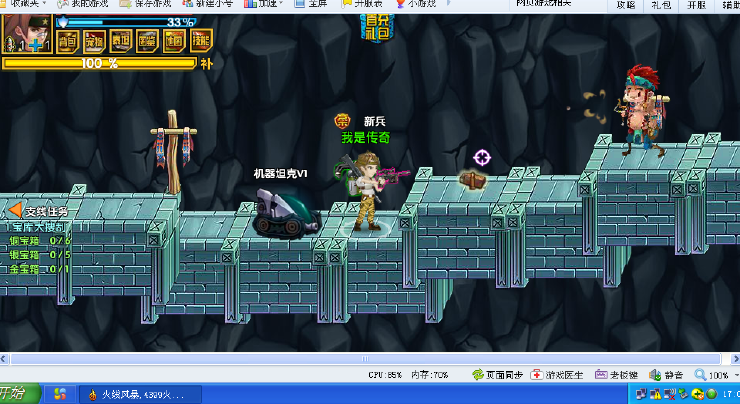Click 全屏 fullscreen toolbar button
This screenshot has width=740, height=404.
[311, 4]
